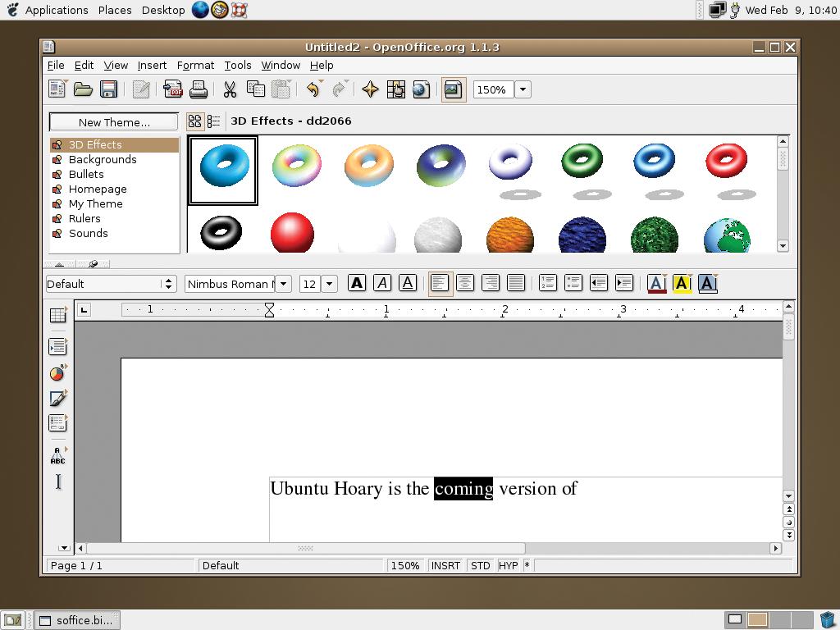Select the Homepage gallery theme

(x=114, y=189)
